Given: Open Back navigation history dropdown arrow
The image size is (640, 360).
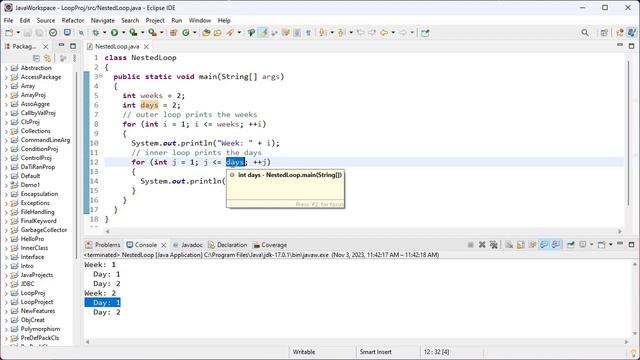Looking at the screenshot, I should pyautogui.click(x=393, y=33).
